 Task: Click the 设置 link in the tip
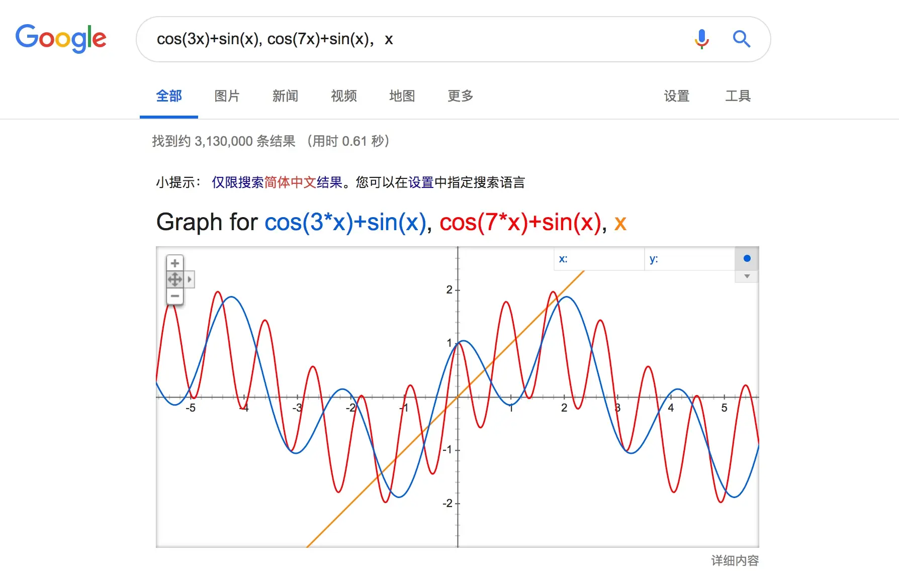421,182
